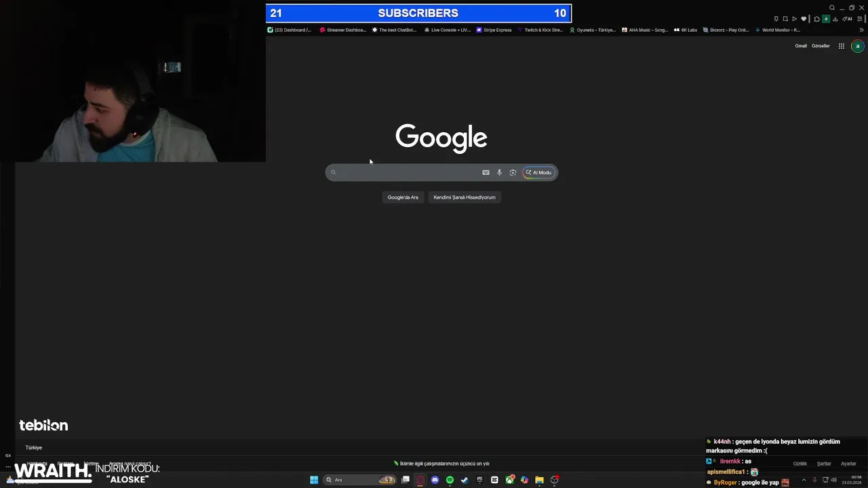Open Steam from the taskbar

[x=465, y=480]
